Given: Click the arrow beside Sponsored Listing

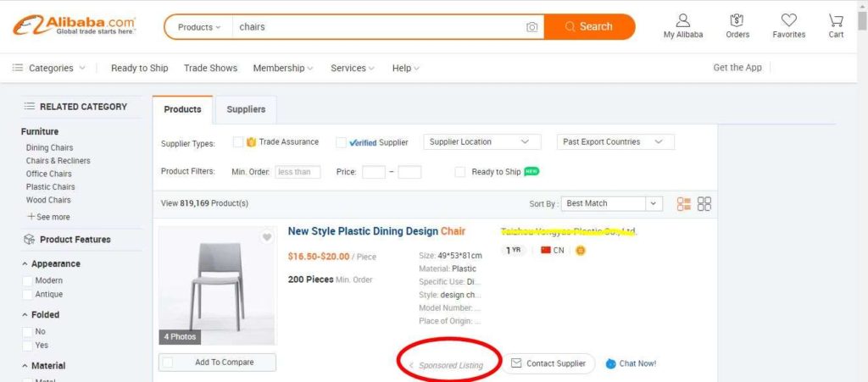Looking at the screenshot, I should click(411, 365).
